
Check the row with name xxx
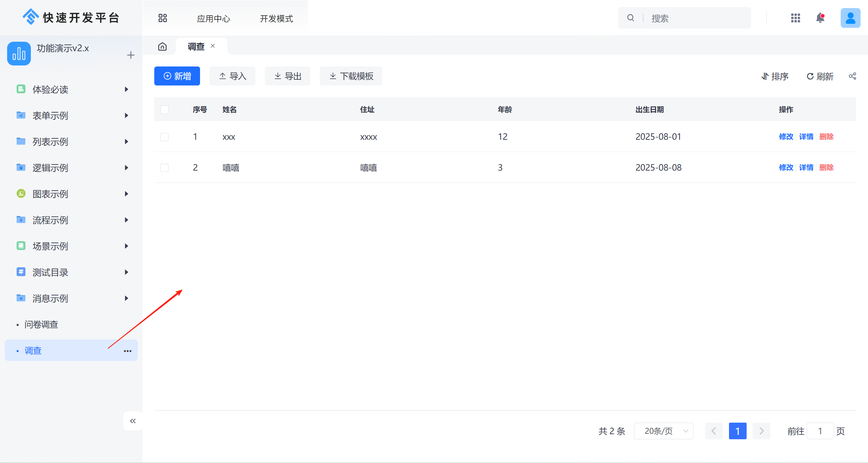pyautogui.click(x=164, y=137)
